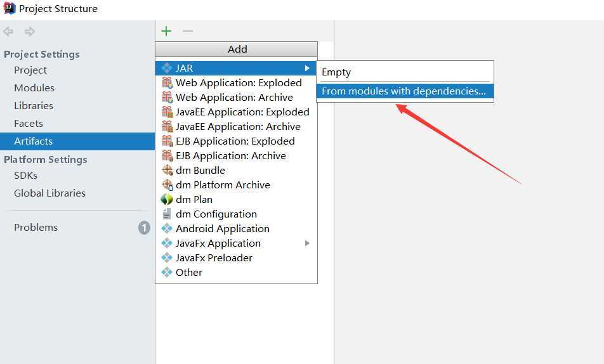Click the dm Bundle icon
Screen dimensions: 604x364
pyautogui.click(x=167, y=170)
